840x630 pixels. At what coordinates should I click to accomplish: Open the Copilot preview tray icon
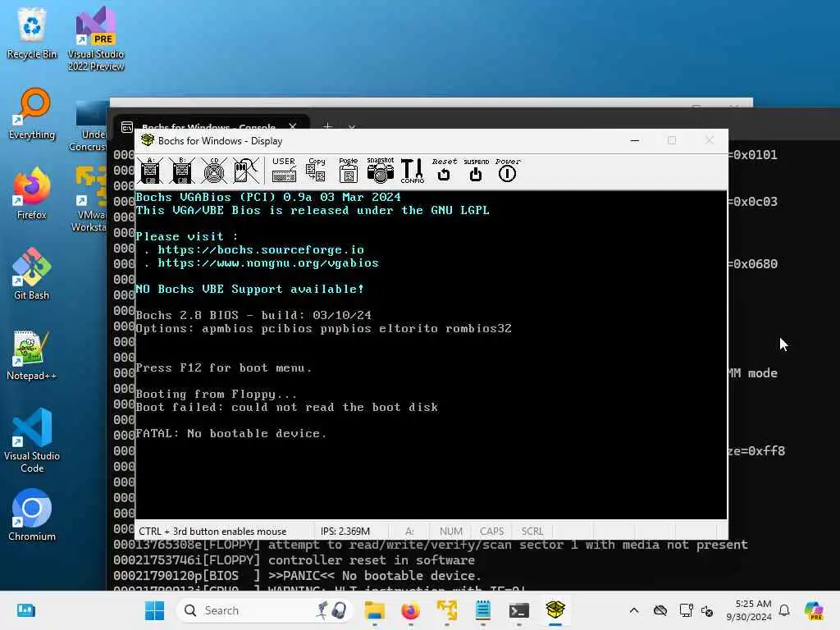[x=814, y=610]
